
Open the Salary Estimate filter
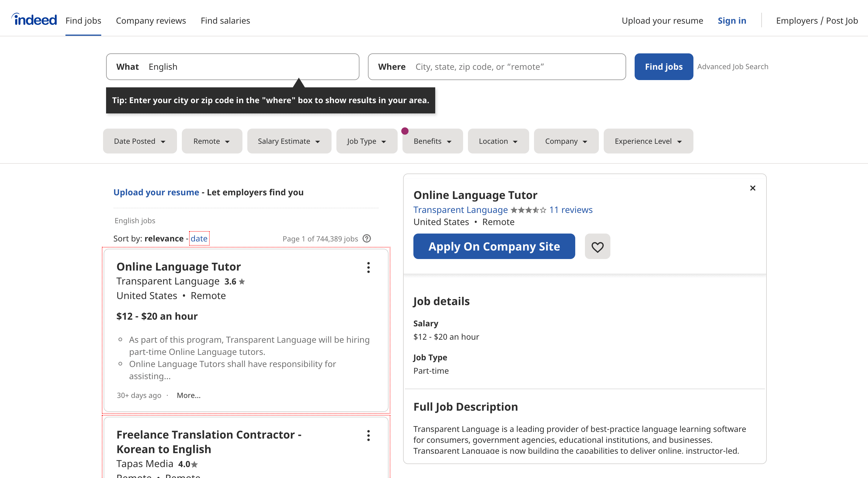289,141
